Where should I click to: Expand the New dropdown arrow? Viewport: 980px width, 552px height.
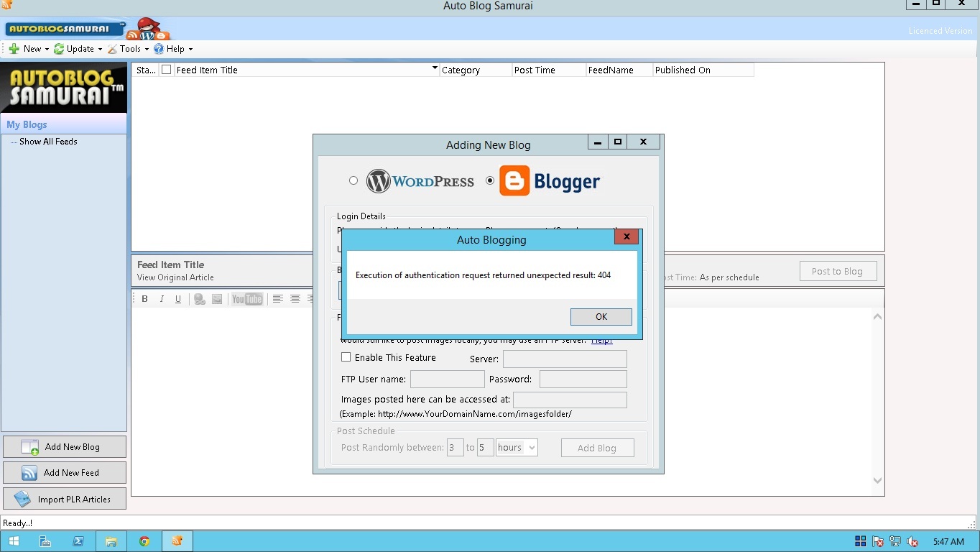(x=47, y=50)
